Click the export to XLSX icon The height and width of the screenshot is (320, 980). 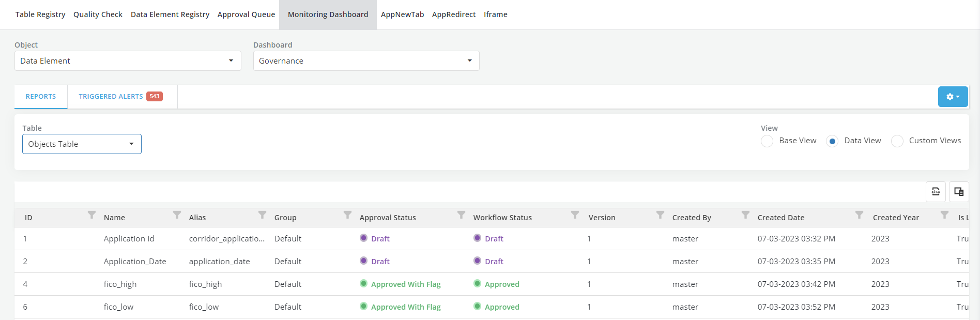pyautogui.click(x=936, y=192)
